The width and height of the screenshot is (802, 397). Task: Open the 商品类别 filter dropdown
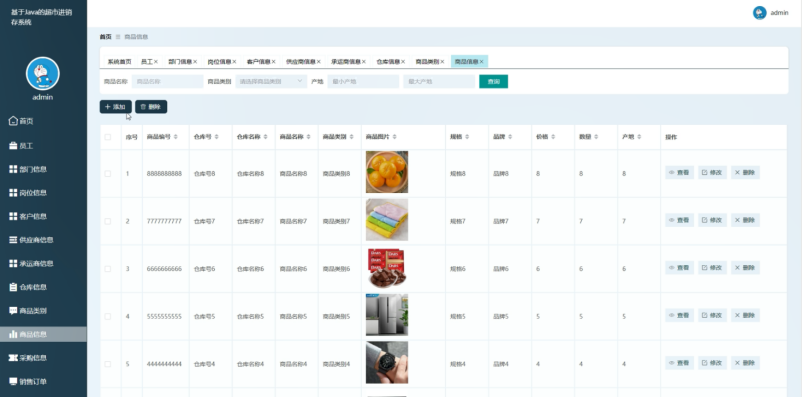[x=271, y=81]
